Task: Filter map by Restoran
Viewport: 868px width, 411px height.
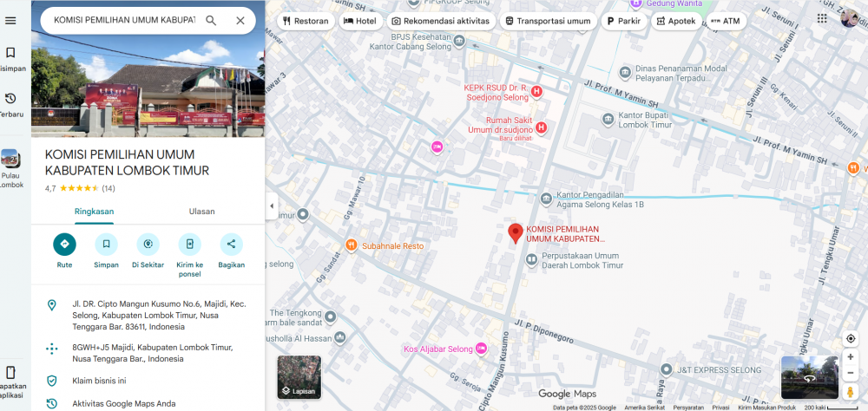Action: (306, 21)
